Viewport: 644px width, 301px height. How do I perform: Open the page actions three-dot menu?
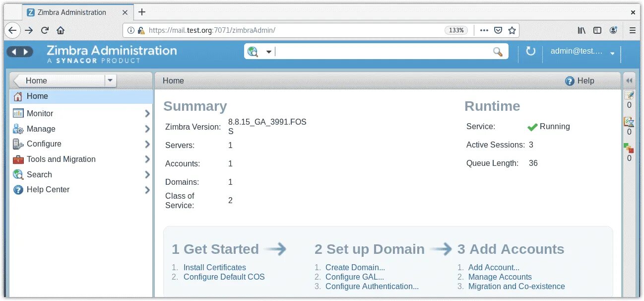(484, 30)
